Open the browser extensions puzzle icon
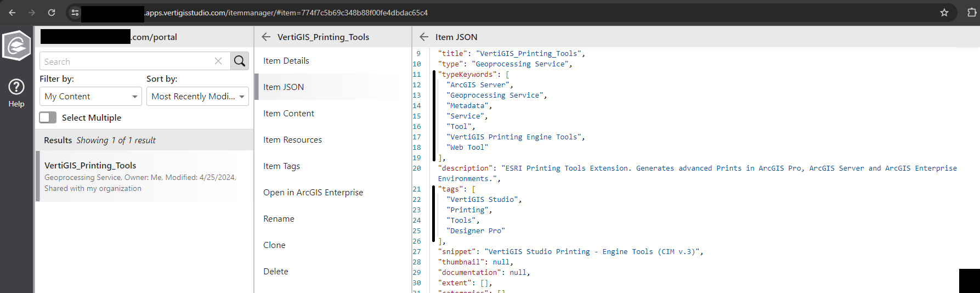This screenshot has height=293, width=980. tap(972, 13)
